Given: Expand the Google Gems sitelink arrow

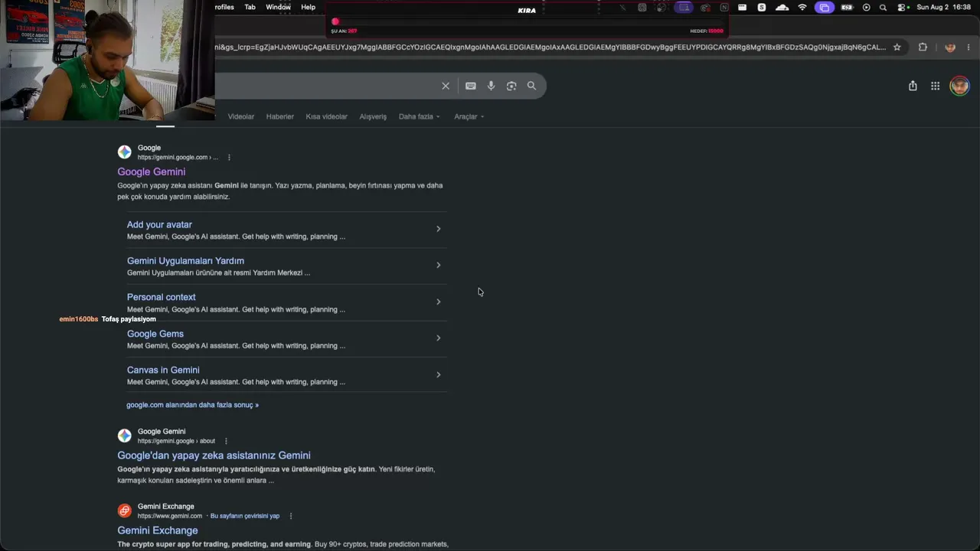Looking at the screenshot, I should 438,337.
